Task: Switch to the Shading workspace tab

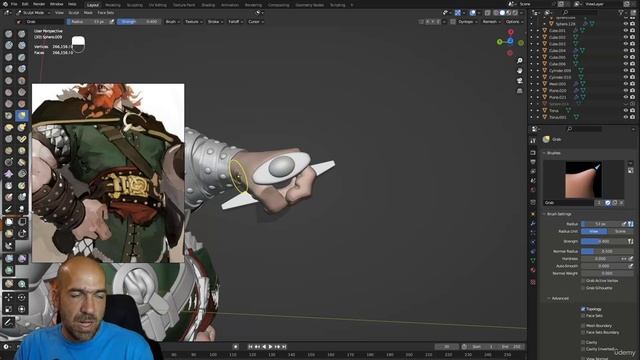Action: 208,5
